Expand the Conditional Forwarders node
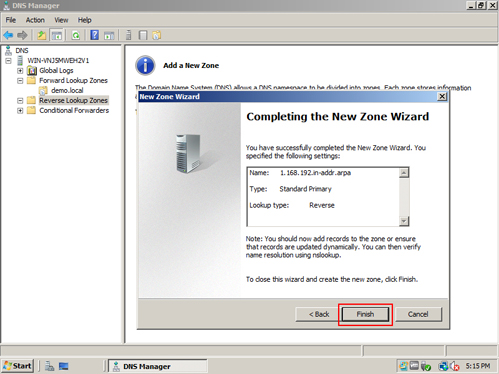 click(20, 111)
